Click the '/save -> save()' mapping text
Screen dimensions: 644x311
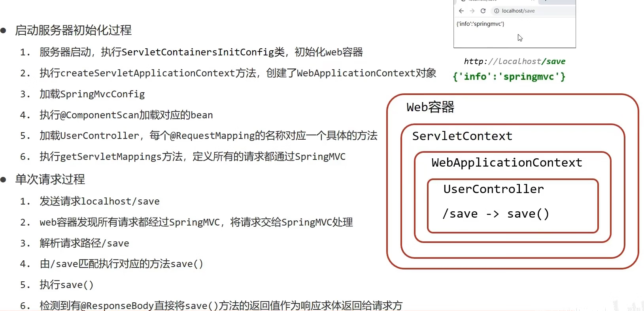point(496,214)
